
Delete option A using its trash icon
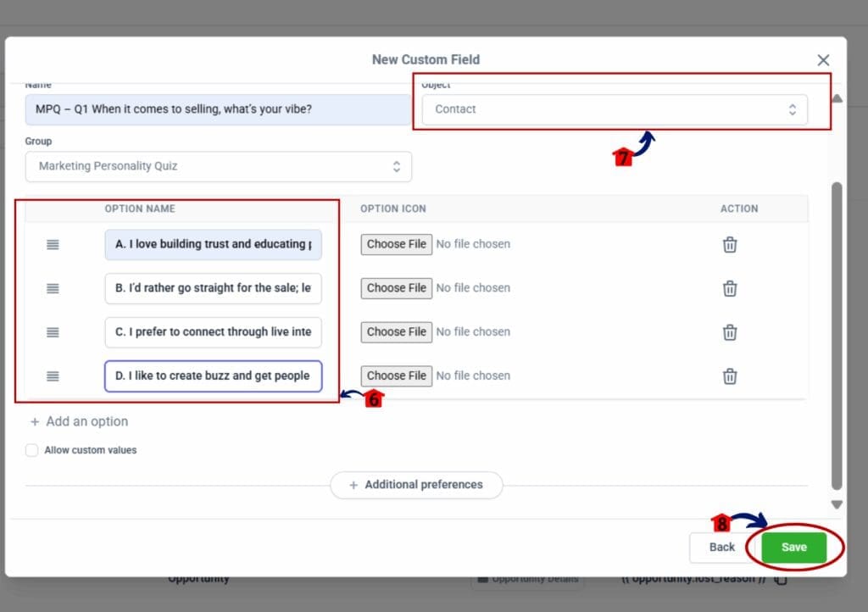(x=729, y=244)
